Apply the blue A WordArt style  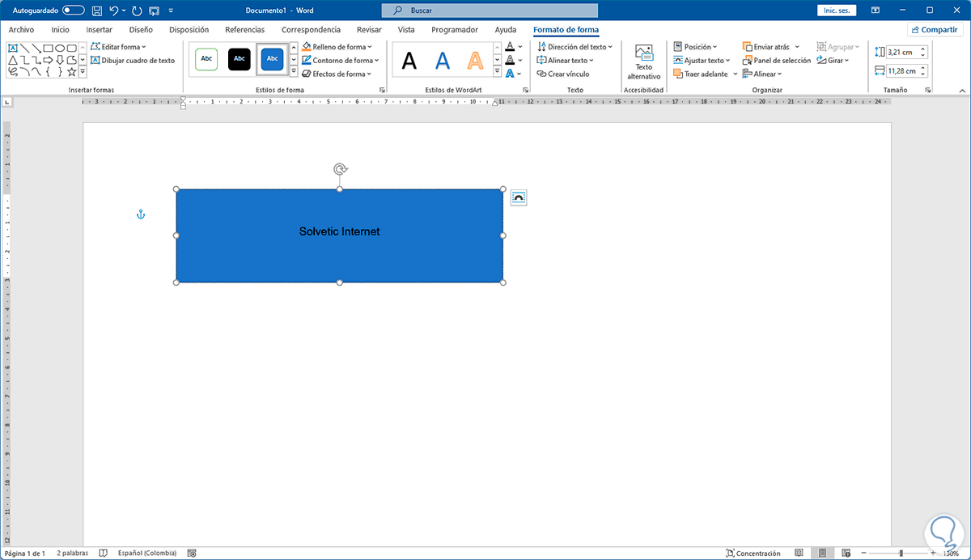click(x=442, y=61)
